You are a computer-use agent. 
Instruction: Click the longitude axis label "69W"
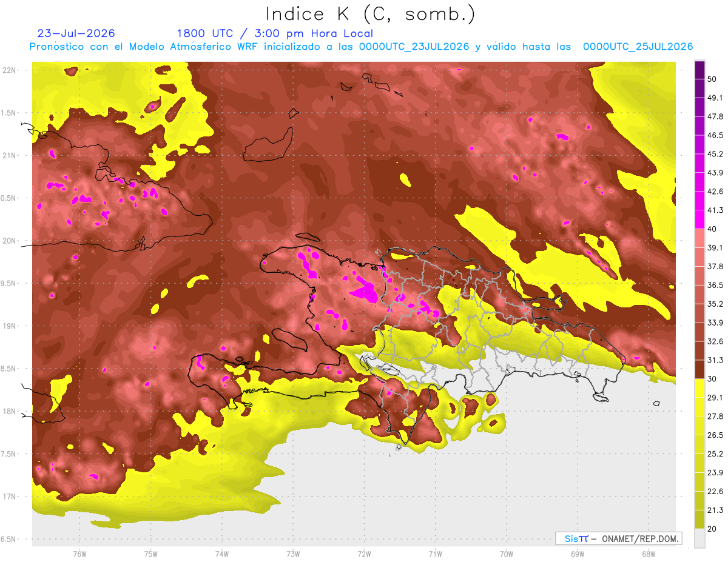click(577, 554)
